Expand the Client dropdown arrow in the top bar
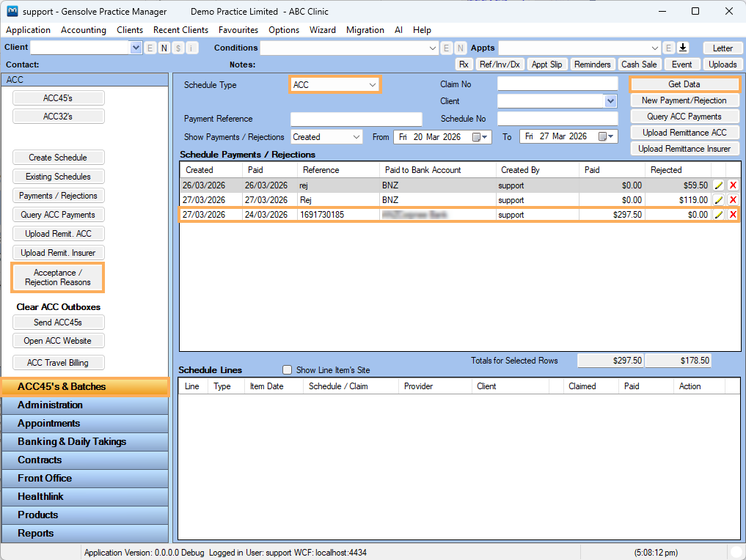The height and width of the screenshot is (560, 746). click(136, 48)
